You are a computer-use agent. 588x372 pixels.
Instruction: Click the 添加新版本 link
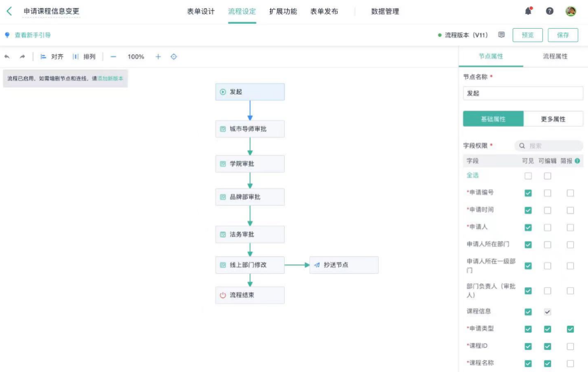(110, 78)
